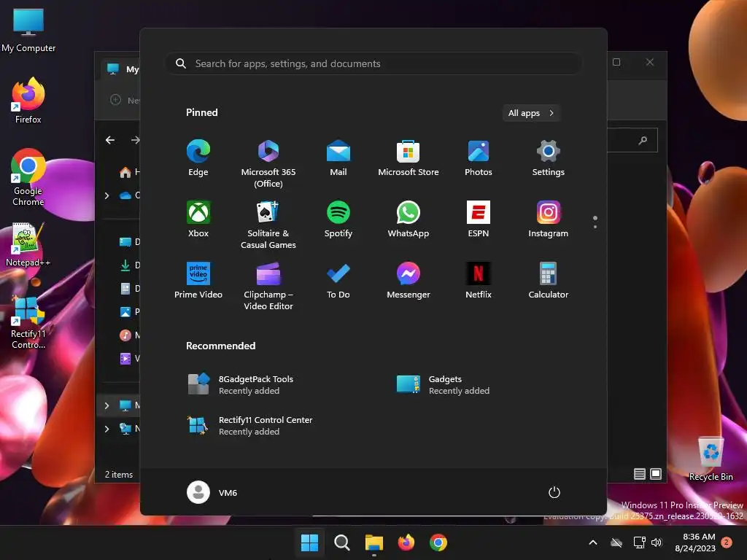The height and width of the screenshot is (560, 747).
Task: Open the Calculator app
Action: click(x=549, y=281)
